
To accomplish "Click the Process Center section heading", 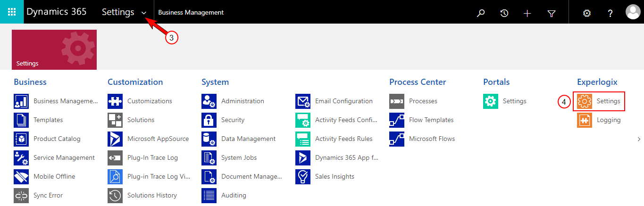I will point(418,82).
